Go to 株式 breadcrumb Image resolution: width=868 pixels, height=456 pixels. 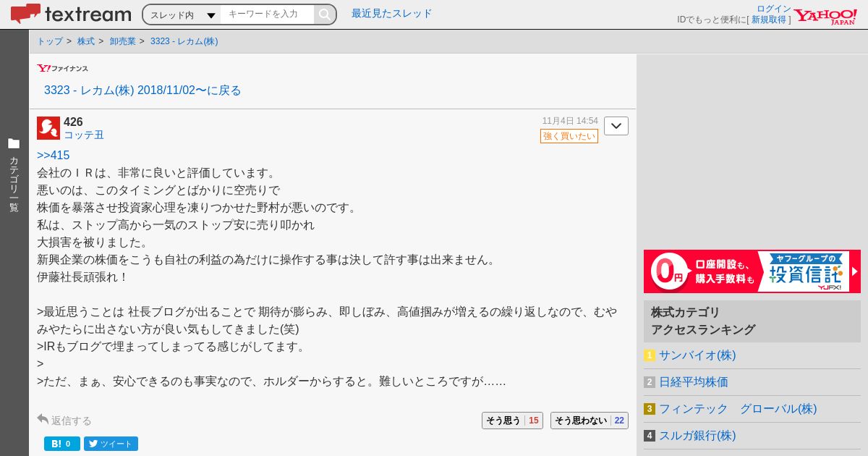point(86,41)
